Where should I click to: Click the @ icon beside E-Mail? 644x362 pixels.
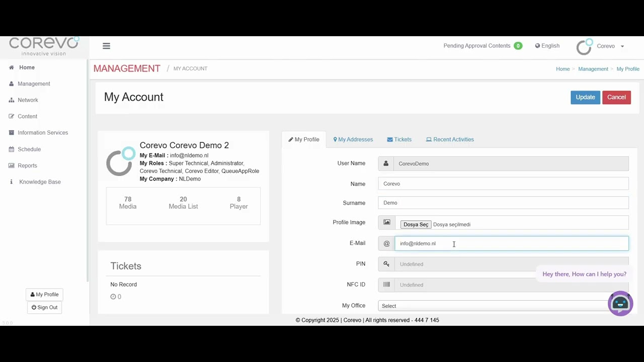[386, 243]
